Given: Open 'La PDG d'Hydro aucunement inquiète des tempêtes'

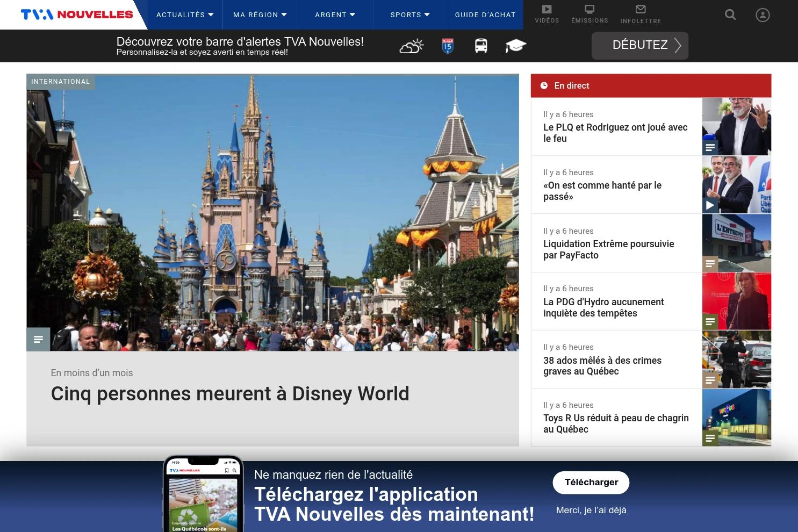Looking at the screenshot, I should click(603, 307).
